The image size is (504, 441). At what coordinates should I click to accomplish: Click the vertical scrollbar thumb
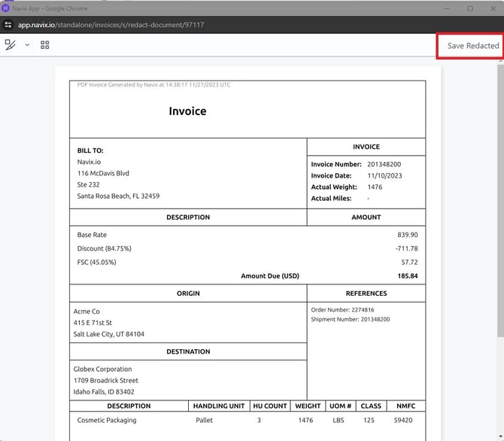pos(500,201)
